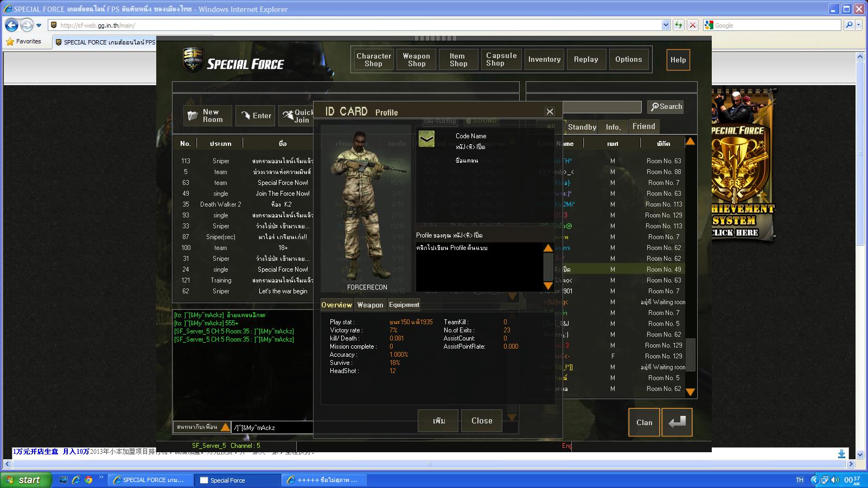Click the Enter room button
This screenshot has height=488, width=868.
pyautogui.click(x=256, y=115)
